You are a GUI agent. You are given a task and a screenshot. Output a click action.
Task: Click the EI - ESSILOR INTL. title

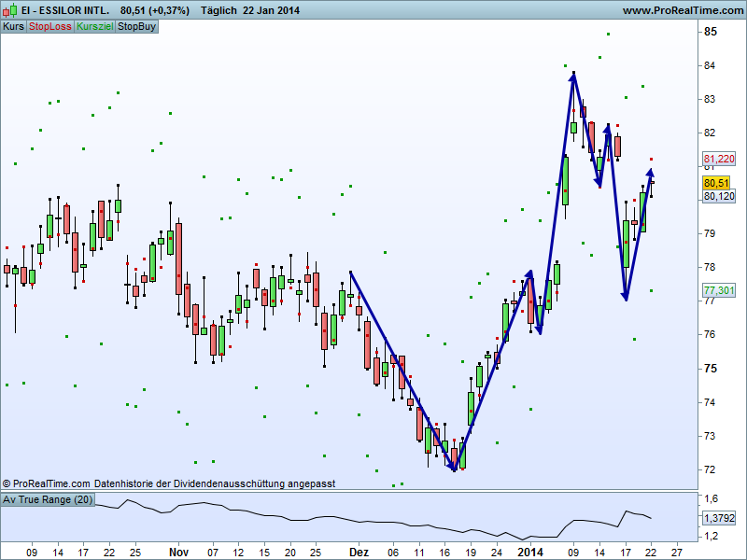point(65,10)
